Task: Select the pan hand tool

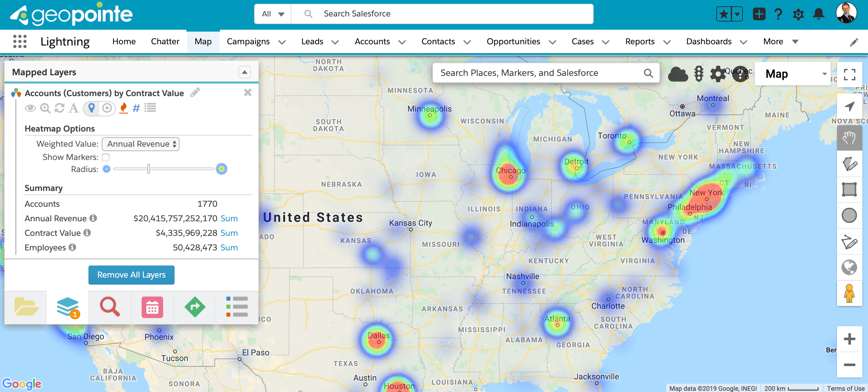Action: pyautogui.click(x=849, y=138)
